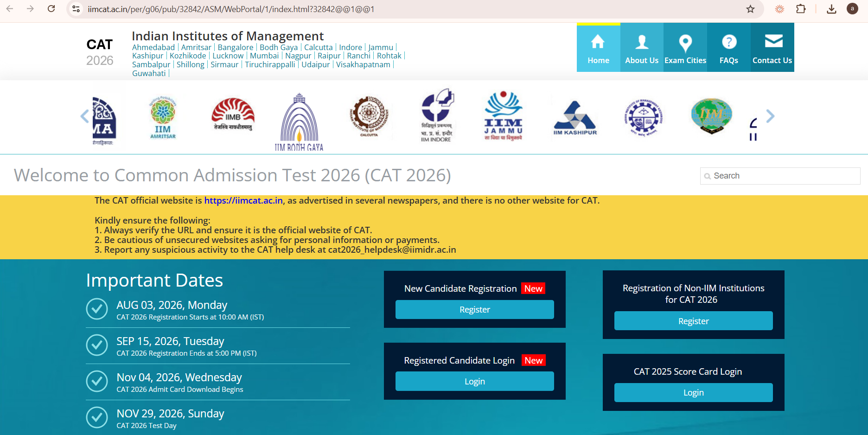Image resolution: width=868 pixels, height=435 pixels.
Task: Click the IIM Indore logo
Action: tap(437, 115)
